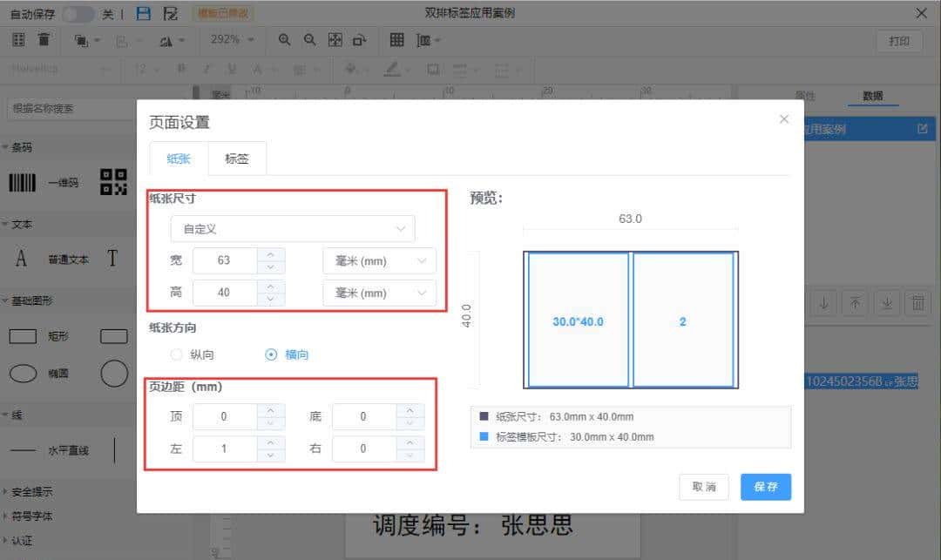The height and width of the screenshot is (560, 941).
Task: Open the 自定义 paper size dropdown
Action: click(293, 228)
